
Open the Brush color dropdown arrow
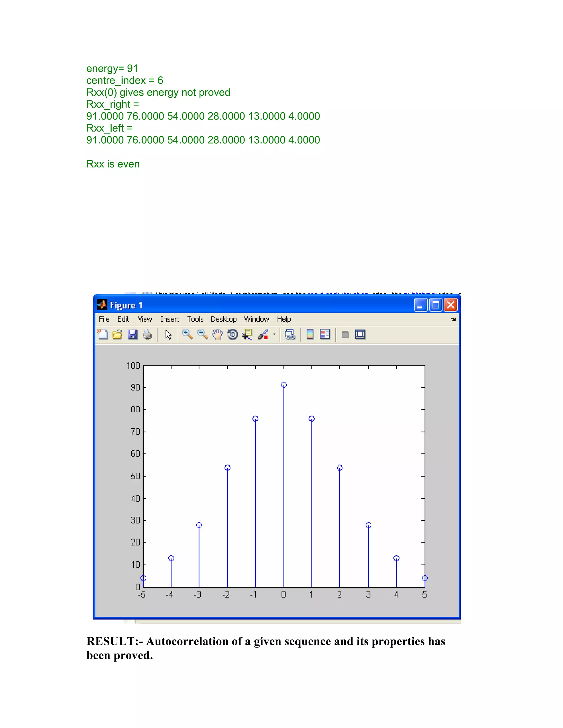pyautogui.click(x=274, y=334)
